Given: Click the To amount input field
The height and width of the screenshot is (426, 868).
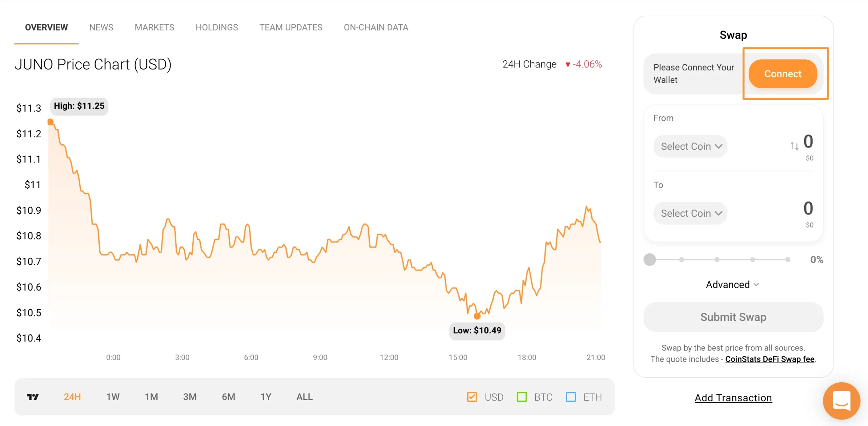Looking at the screenshot, I should (x=808, y=208).
